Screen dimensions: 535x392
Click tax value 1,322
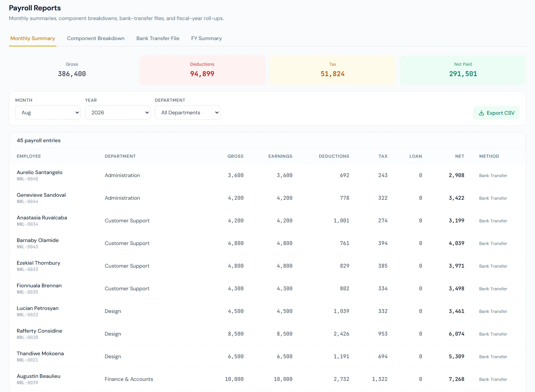pyautogui.click(x=380, y=379)
